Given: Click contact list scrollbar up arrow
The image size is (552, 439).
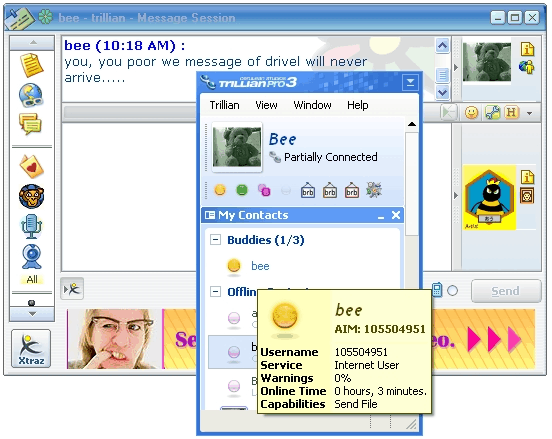Looking at the screenshot, I should tap(412, 124).
